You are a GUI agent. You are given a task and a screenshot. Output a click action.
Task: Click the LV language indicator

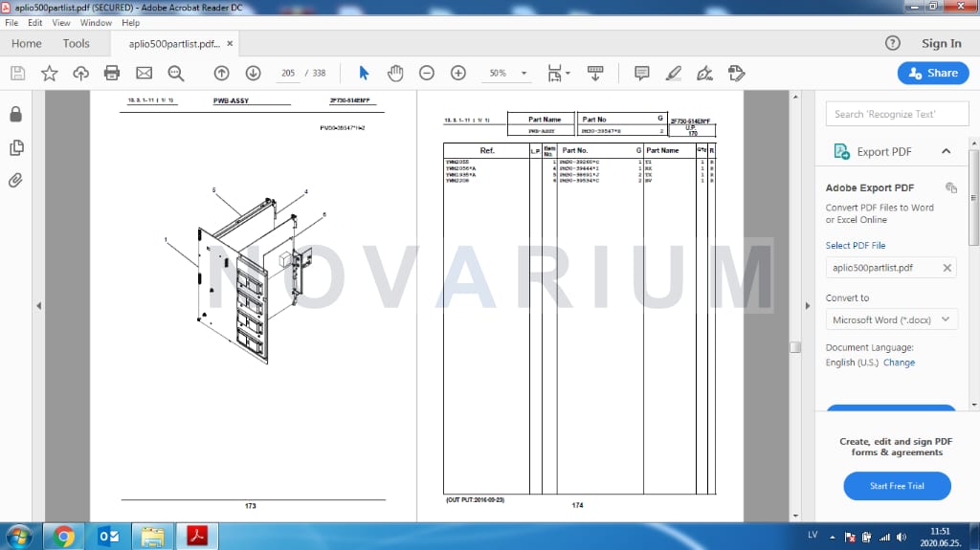(x=813, y=535)
